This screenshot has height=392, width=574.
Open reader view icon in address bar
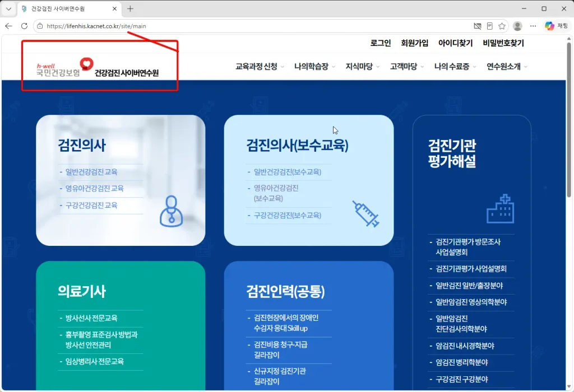[x=490, y=26]
